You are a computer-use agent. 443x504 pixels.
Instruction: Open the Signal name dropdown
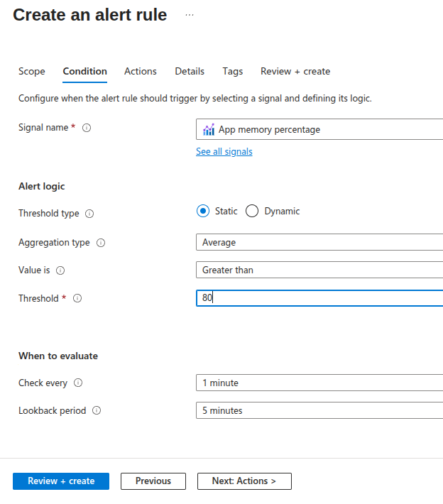[x=319, y=129]
